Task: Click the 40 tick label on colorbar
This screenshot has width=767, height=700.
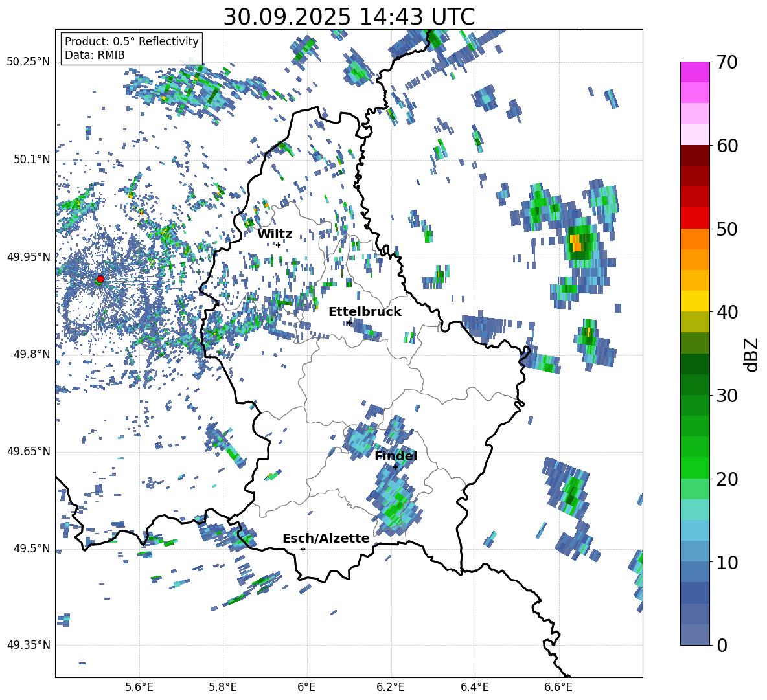Action: click(727, 312)
